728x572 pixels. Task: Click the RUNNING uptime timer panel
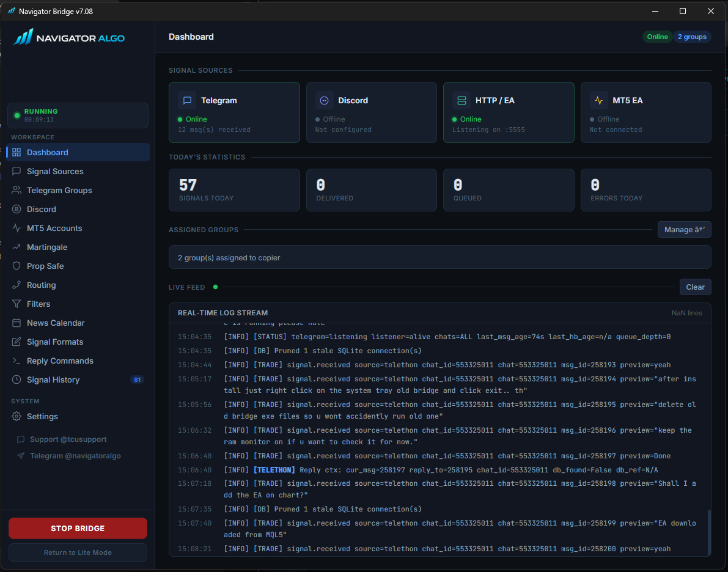78,115
